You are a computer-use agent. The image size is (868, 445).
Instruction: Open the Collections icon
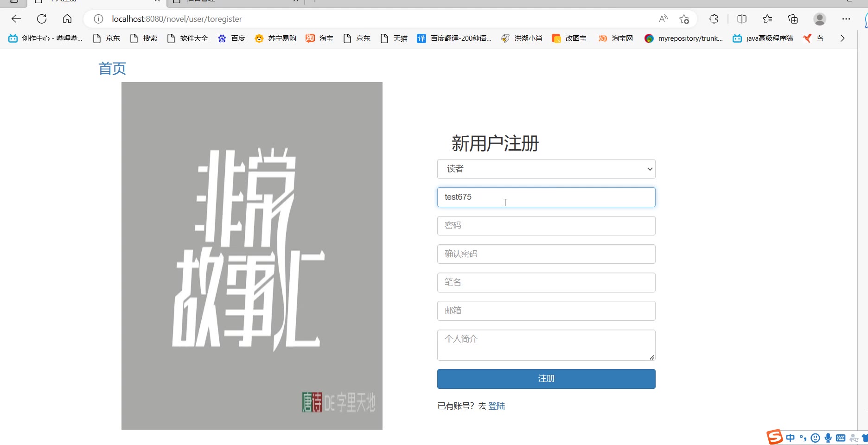pos(793,19)
